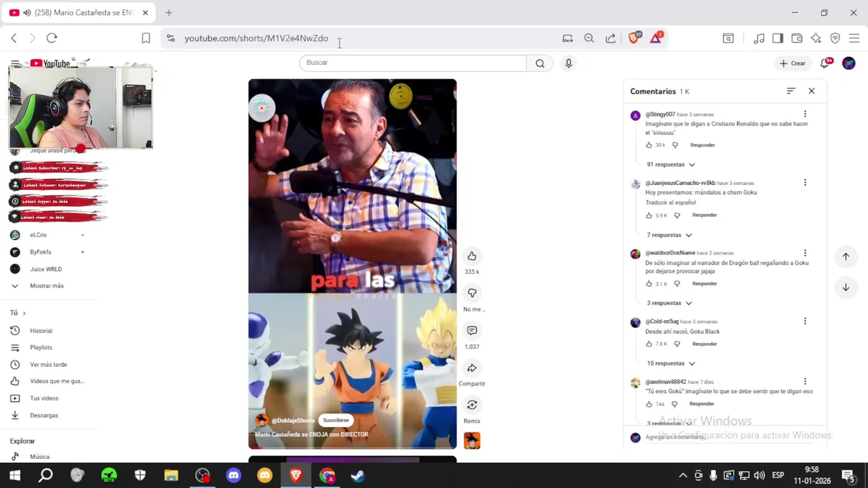Open options menu for waldoorDosNueve comment

pos(805,253)
